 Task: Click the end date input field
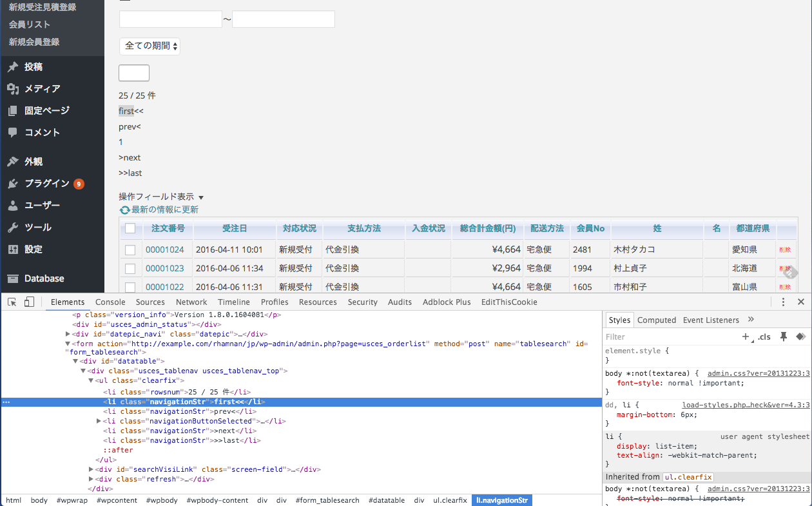(x=284, y=19)
